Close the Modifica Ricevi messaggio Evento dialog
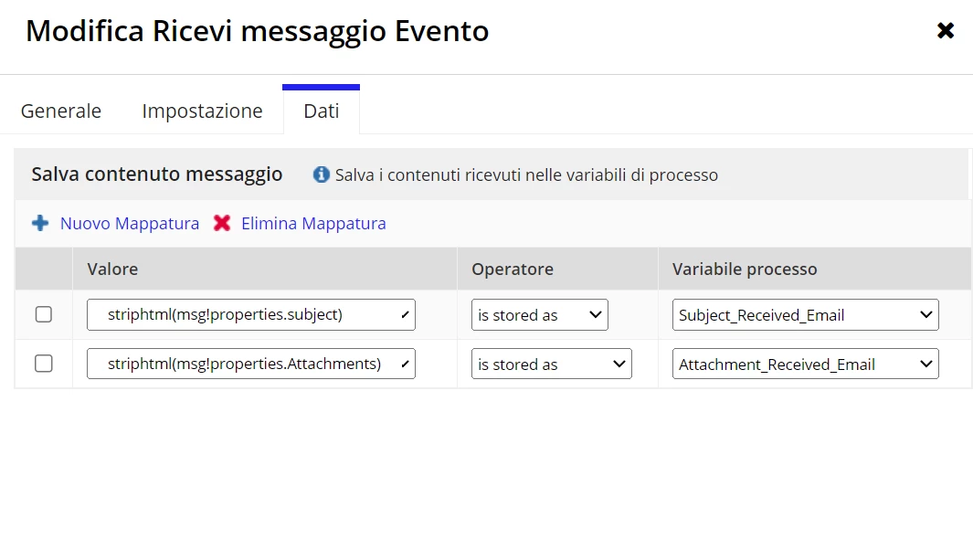This screenshot has height=560, width=973. point(945,30)
